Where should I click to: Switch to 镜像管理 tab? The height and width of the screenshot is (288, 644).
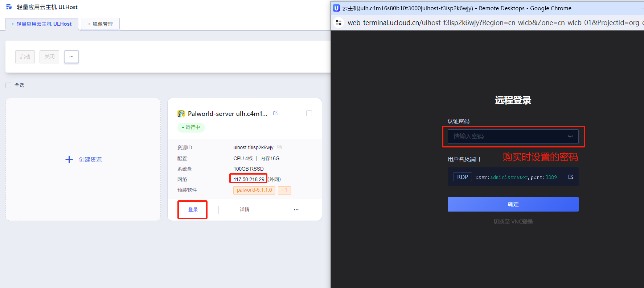coord(101,24)
